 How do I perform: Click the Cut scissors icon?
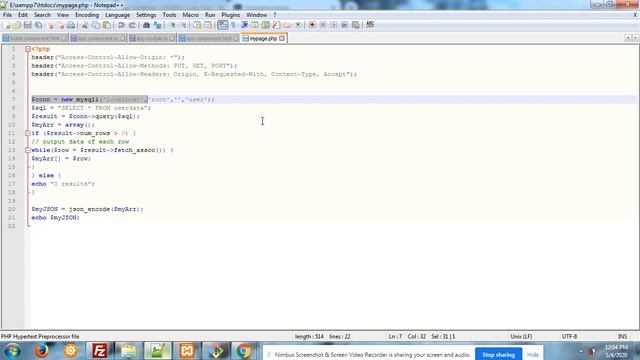[85, 25]
